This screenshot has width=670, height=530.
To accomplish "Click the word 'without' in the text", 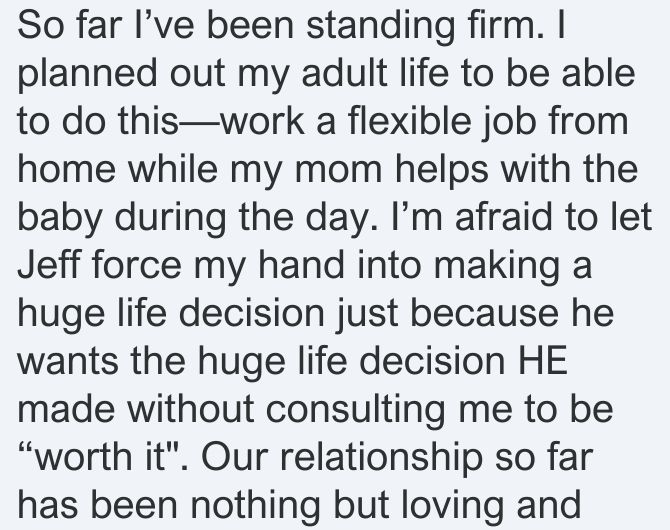I will coord(191,409).
